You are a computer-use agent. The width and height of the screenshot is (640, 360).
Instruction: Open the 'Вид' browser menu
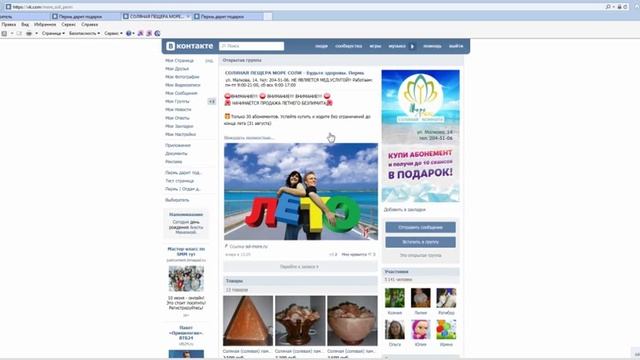[x=25, y=24]
